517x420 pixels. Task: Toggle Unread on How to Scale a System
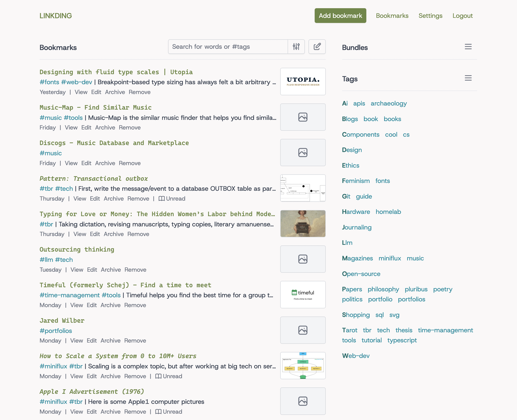(169, 376)
